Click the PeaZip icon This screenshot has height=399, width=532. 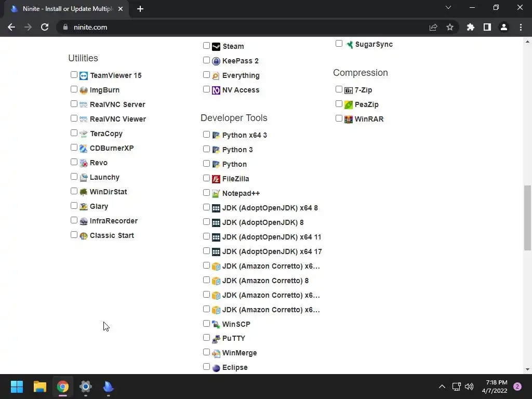click(349, 105)
